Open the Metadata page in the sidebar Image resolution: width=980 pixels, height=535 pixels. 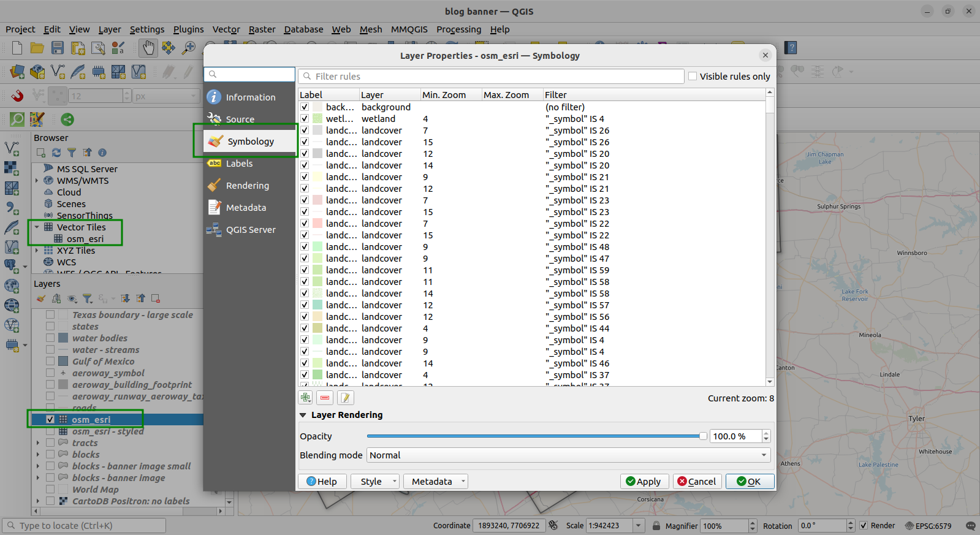pos(246,208)
